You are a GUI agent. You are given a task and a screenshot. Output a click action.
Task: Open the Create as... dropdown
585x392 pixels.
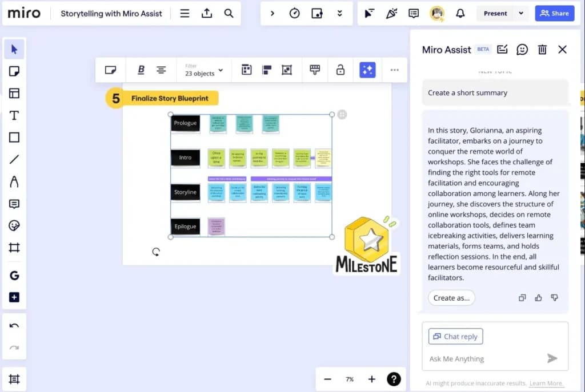pos(451,298)
